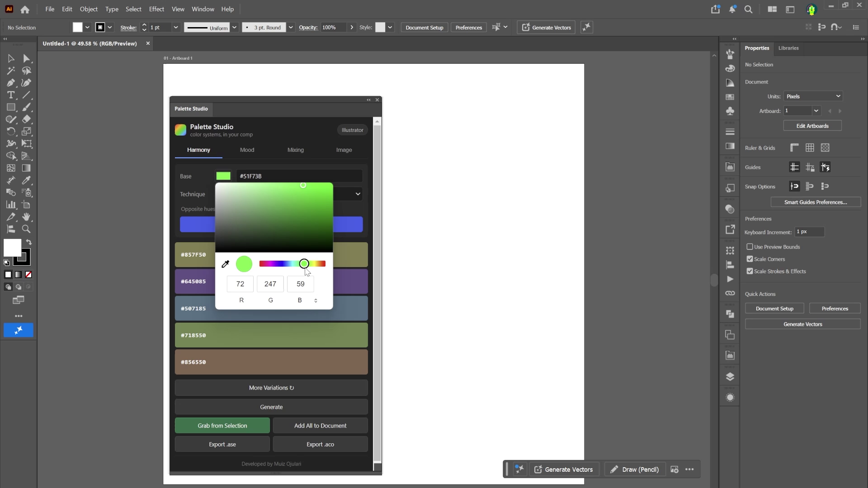868x488 pixels.
Task: Click the Export .ase button
Action: click(222, 445)
